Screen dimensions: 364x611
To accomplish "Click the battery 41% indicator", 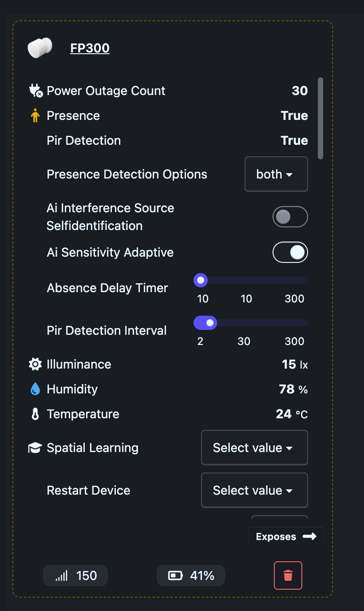I will (191, 576).
